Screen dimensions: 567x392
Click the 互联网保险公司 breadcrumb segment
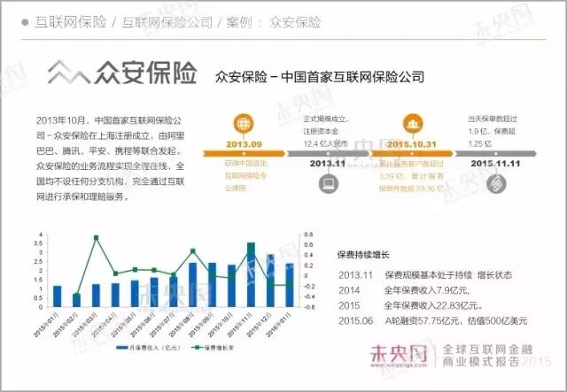167,22
